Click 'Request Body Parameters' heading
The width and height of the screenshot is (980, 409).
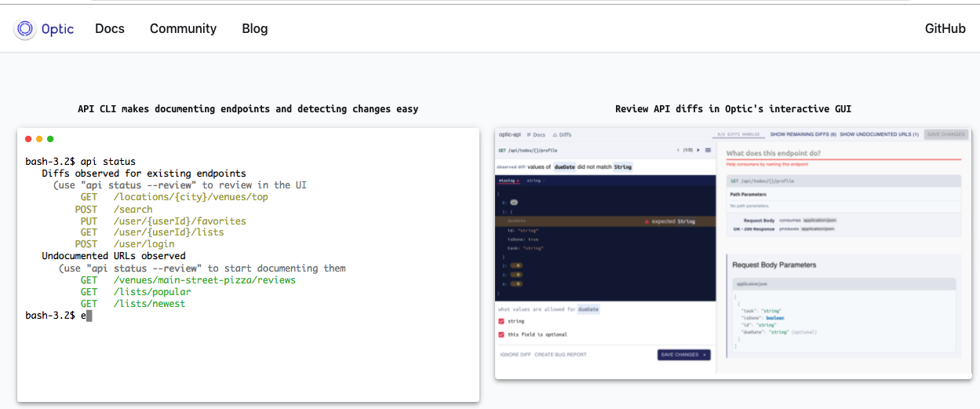point(774,265)
